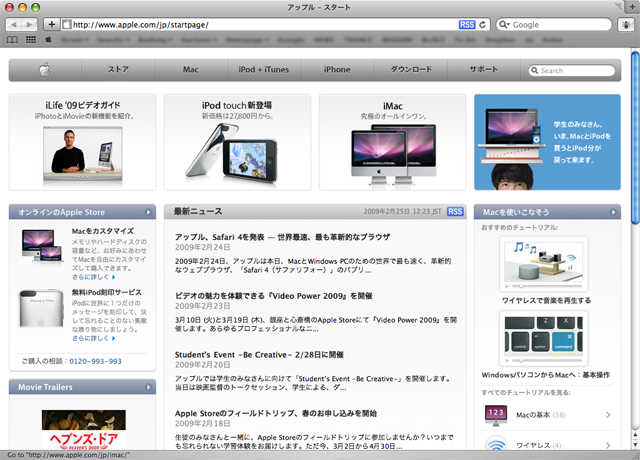Open the Macの基本 tutorial row chevron
Image resolution: width=640 pixels, height=460 pixels.
click(x=608, y=415)
